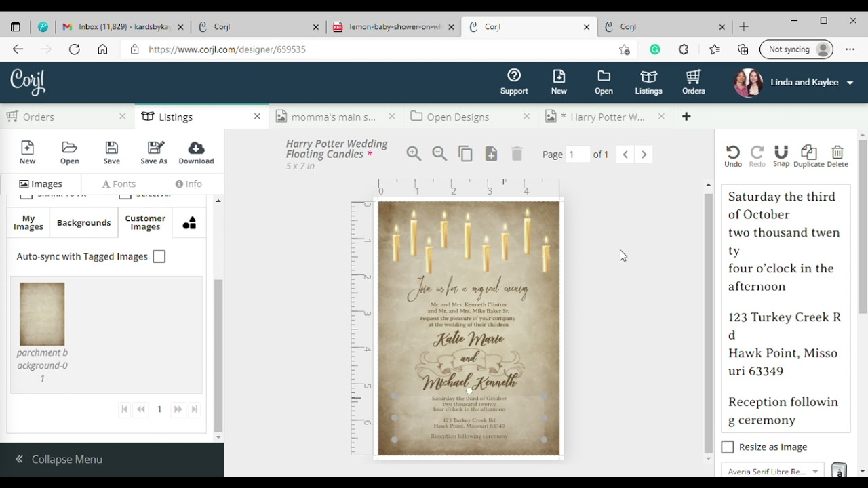Viewport: 868px width, 488px height.
Task: Click the Corjl logo
Action: (28, 82)
